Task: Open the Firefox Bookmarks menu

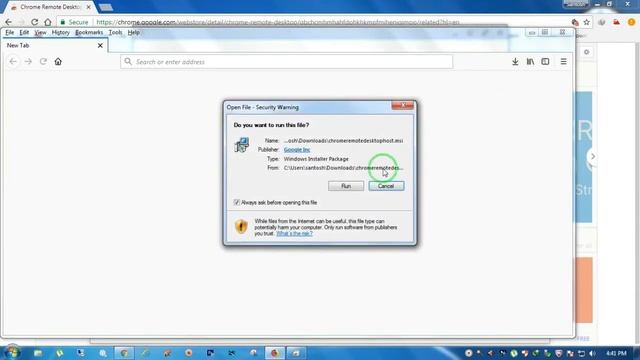Action: click(89, 32)
